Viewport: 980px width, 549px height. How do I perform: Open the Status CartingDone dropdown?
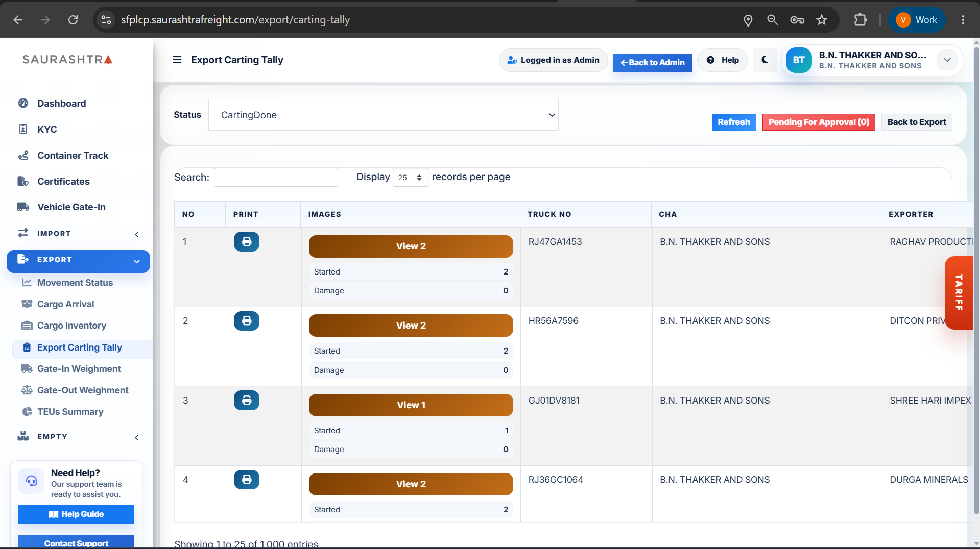pyautogui.click(x=383, y=115)
